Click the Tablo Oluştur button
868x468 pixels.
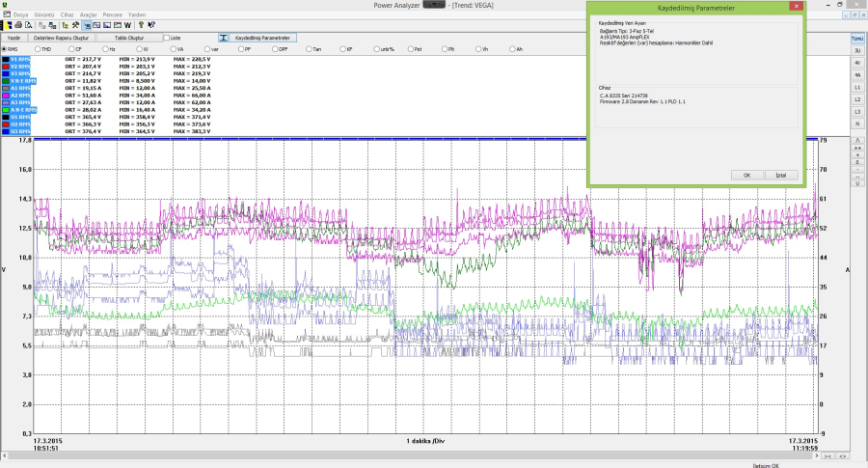pyautogui.click(x=129, y=38)
